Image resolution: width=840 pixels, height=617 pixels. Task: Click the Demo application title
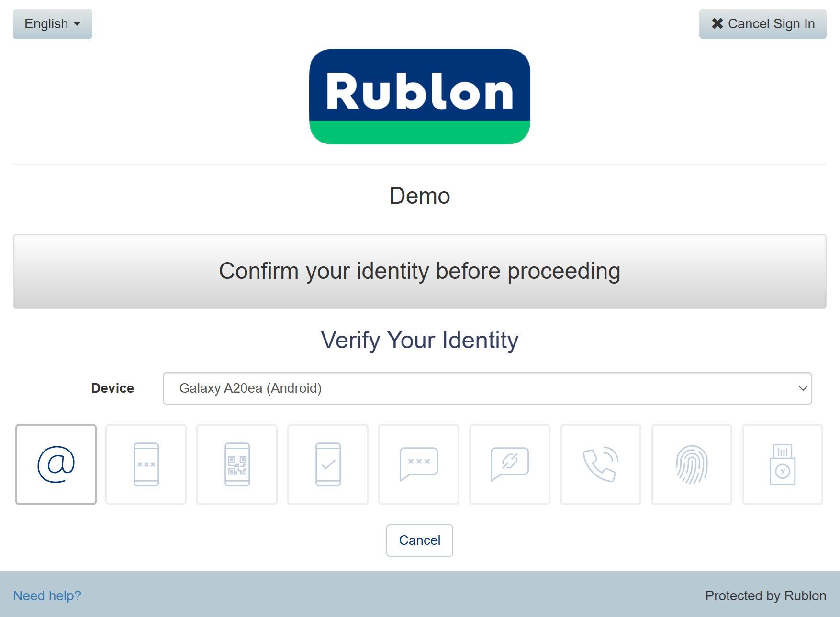click(419, 196)
